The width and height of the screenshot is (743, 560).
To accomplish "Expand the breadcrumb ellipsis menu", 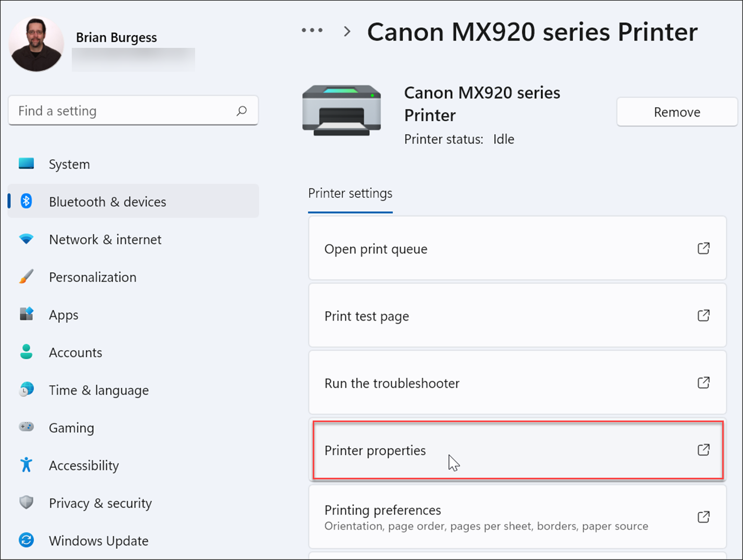I will tap(312, 30).
